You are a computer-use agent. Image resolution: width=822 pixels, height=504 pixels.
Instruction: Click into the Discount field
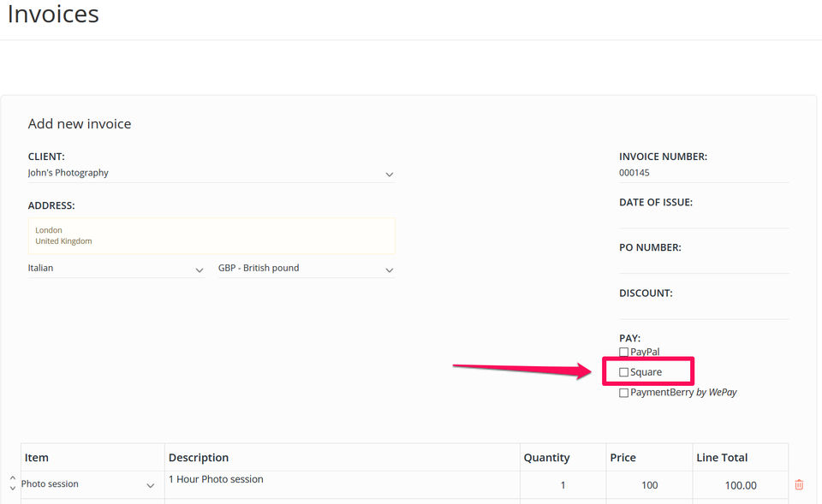(x=703, y=309)
